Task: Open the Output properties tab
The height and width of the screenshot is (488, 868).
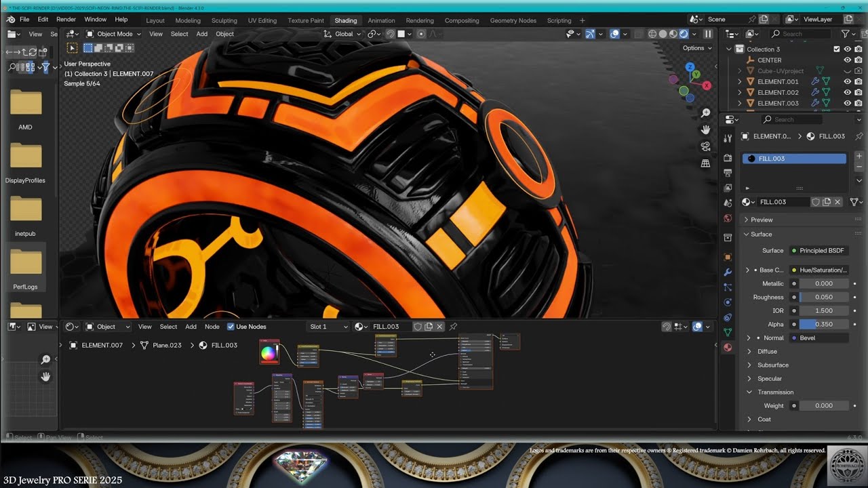Action: coord(728,173)
